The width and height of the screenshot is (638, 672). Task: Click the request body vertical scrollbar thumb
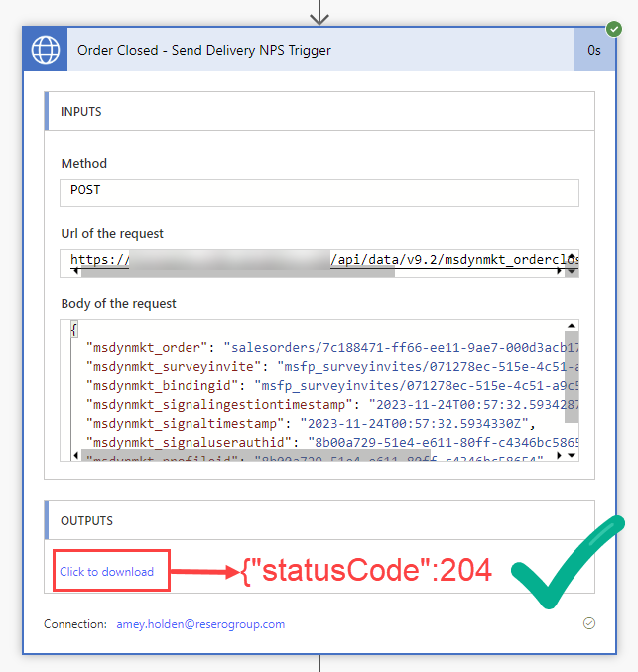pos(572,376)
